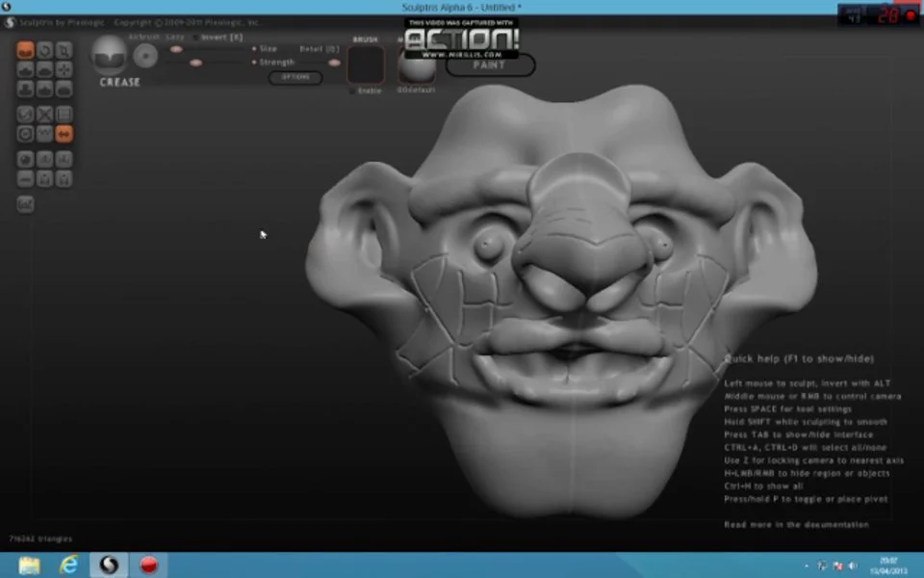
Task: Click the New Plane icon
Action: point(25,179)
